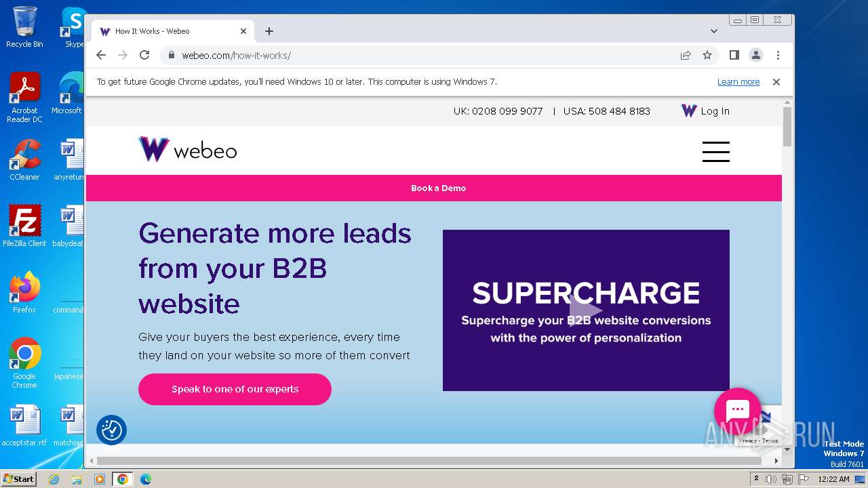Click Speak to one of our experts
This screenshot has width=868, height=488.
[235, 389]
